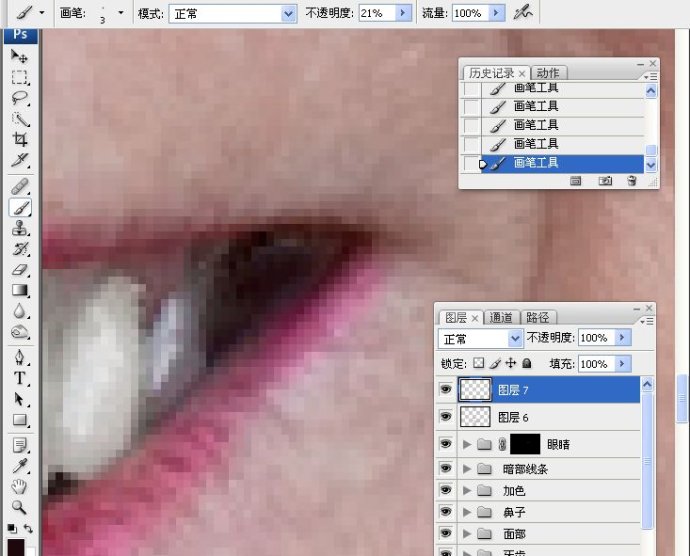Open layer 不透明度 slider arrow

click(622, 338)
